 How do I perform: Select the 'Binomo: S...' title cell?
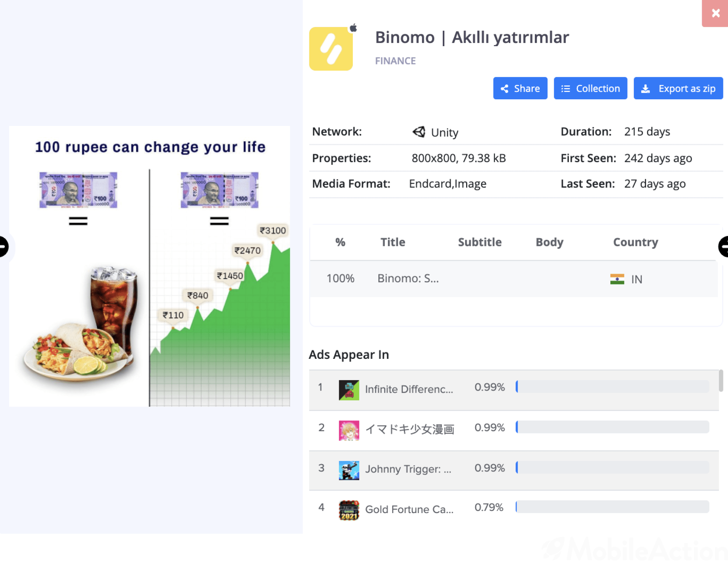click(408, 279)
